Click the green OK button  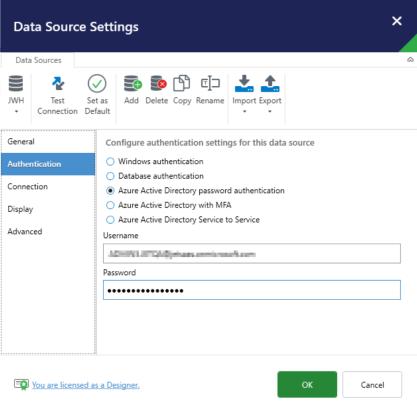coord(307,384)
